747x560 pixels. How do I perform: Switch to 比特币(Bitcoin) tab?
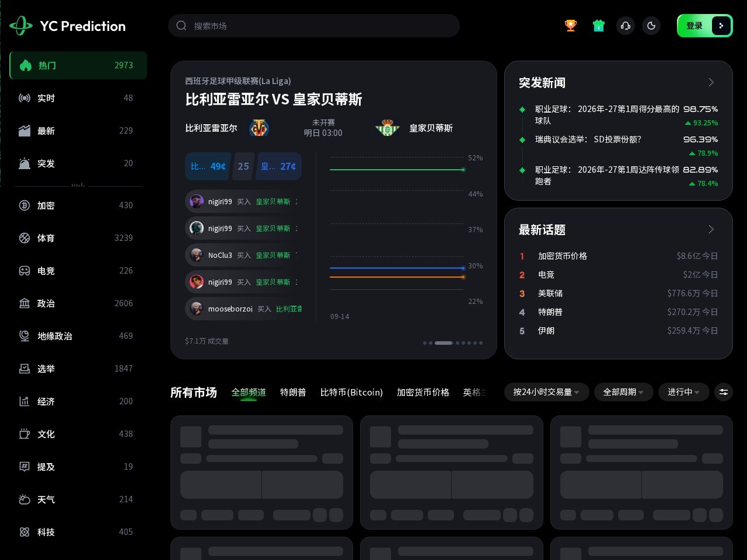pyautogui.click(x=351, y=392)
